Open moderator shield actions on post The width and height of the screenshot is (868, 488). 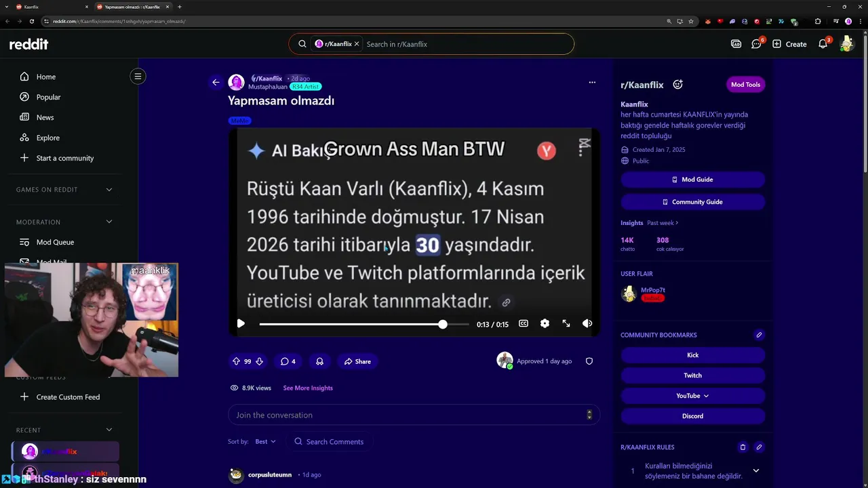(x=589, y=361)
